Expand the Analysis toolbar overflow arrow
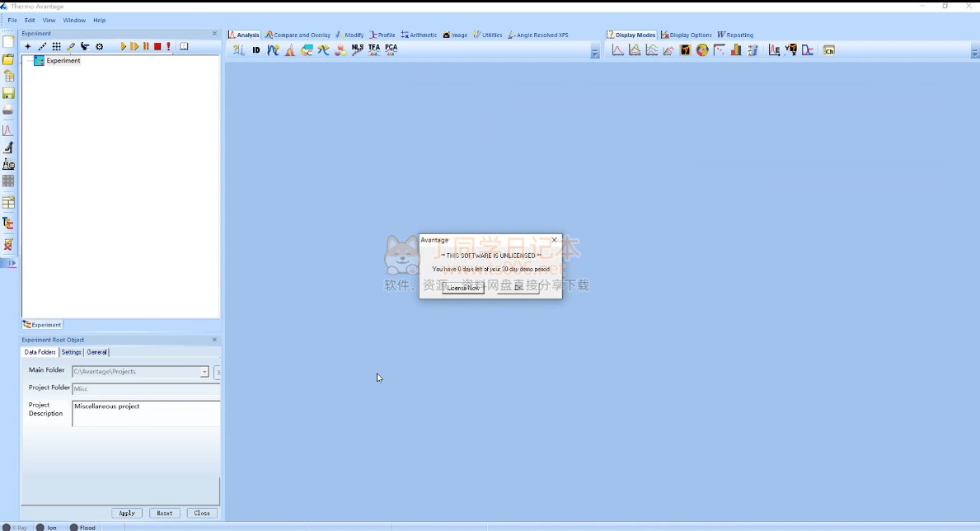This screenshot has height=531, width=980. [595, 54]
